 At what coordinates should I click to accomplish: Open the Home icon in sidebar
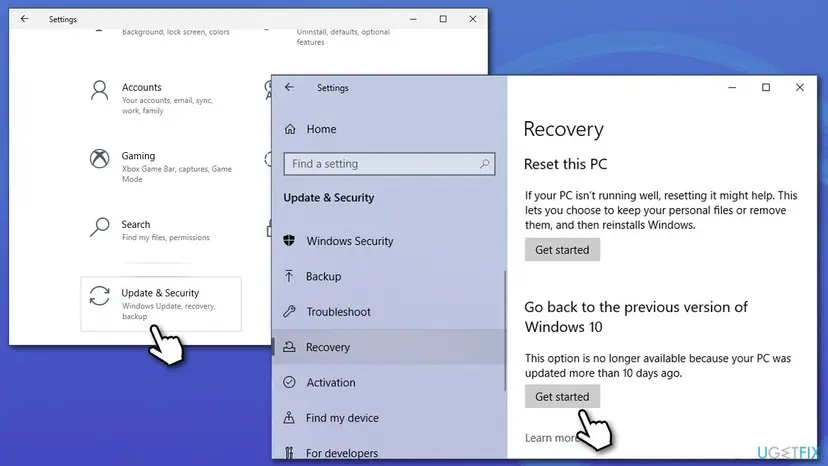click(290, 129)
